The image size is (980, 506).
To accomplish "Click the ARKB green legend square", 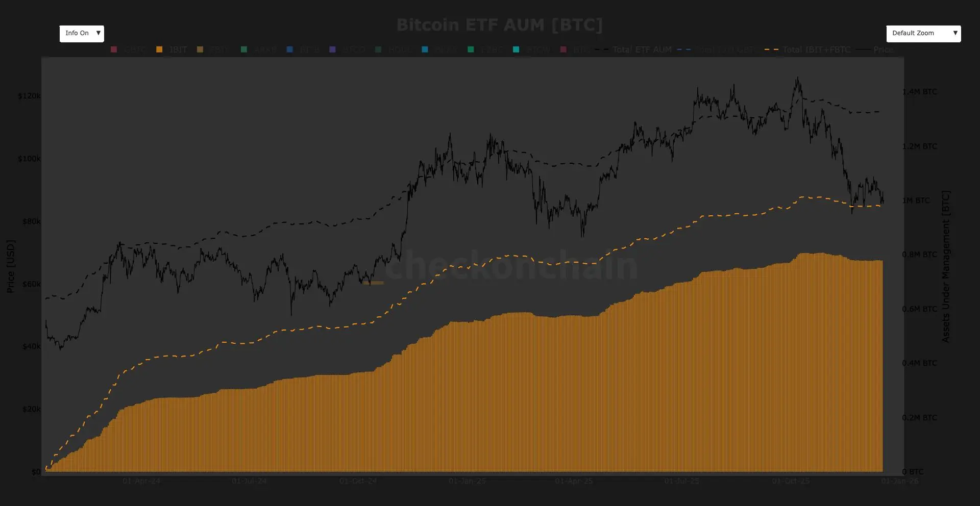I will [244, 49].
